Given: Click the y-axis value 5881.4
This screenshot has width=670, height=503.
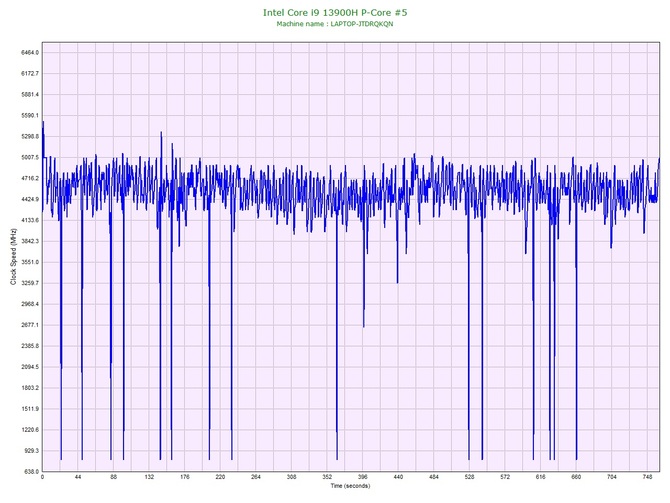Looking at the screenshot, I should [x=30, y=94].
